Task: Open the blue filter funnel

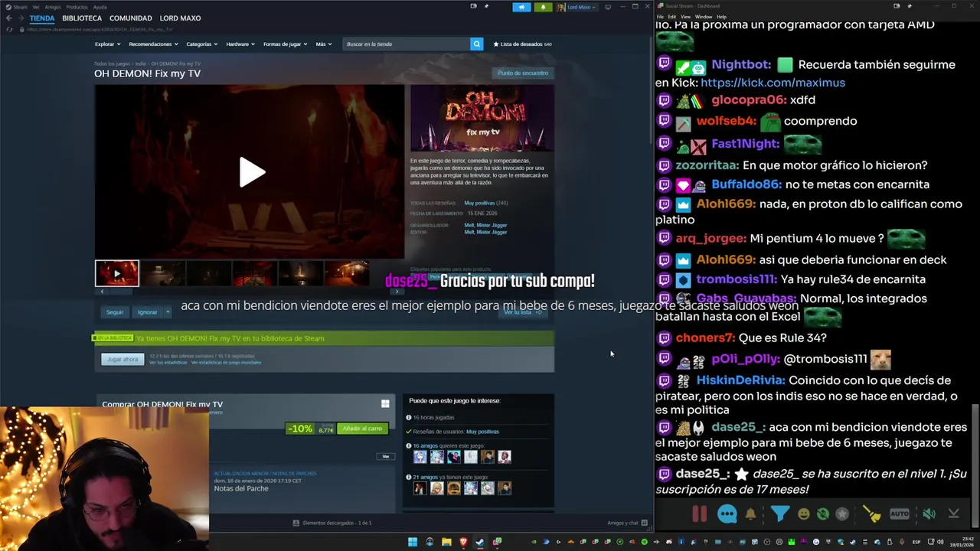Action: click(x=779, y=514)
